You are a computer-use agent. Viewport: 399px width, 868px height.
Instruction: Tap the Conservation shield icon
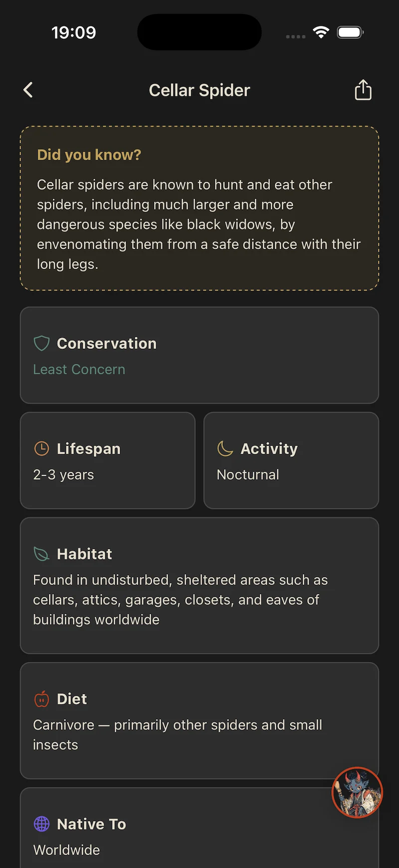click(x=41, y=343)
